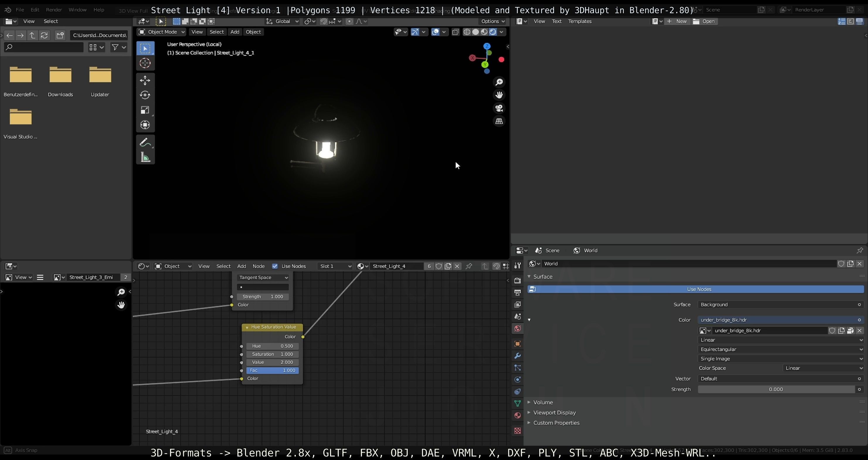The image size is (868, 460).
Task: Select the Annotate pencil tool
Action: coord(145,142)
